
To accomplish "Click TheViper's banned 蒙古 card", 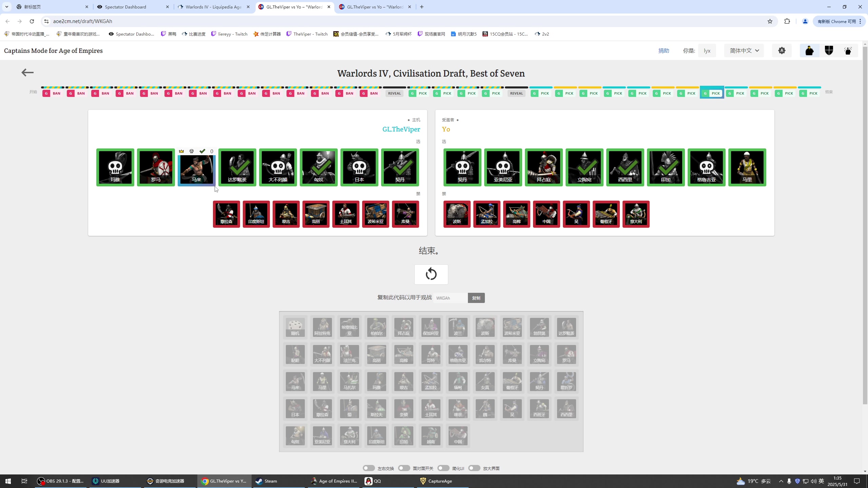I will tap(286, 214).
